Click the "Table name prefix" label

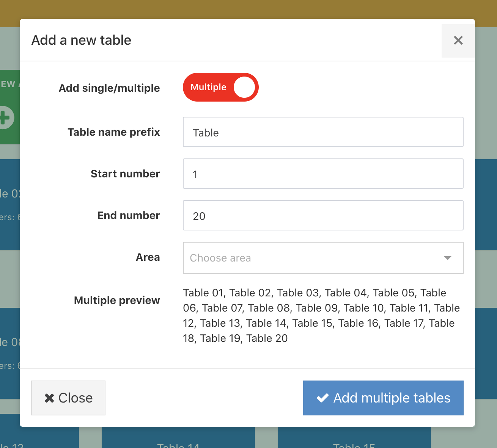tap(114, 132)
